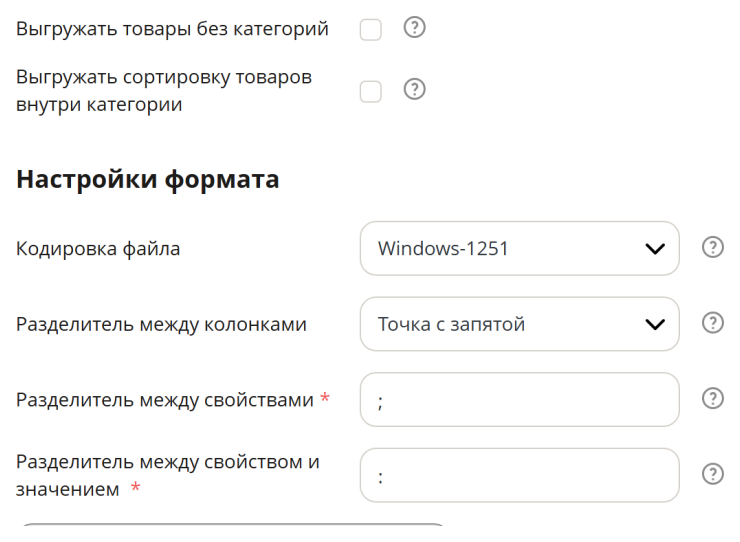Click label 'Разделитель между свойствами'

(x=165, y=400)
